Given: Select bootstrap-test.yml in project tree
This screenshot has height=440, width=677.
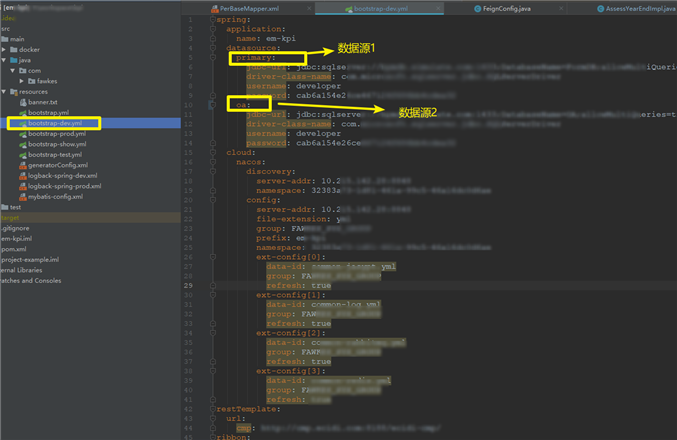Looking at the screenshot, I should click(55, 155).
